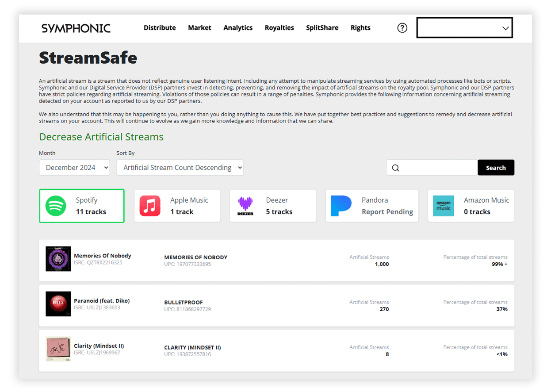Click the Memories Of Nobody album artwork
This screenshot has height=392, width=551.
pyautogui.click(x=58, y=258)
